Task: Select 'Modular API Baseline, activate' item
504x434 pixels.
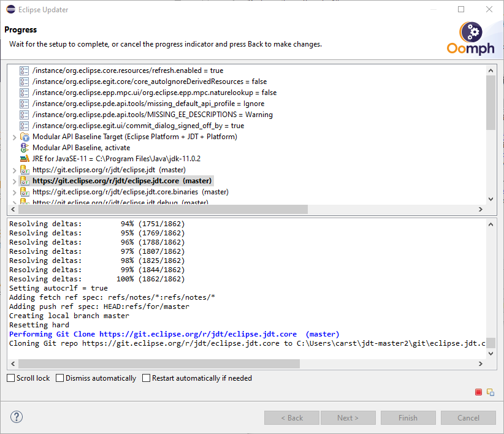Action: tap(82, 148)
